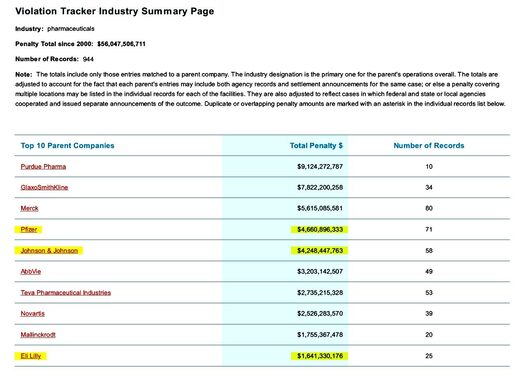Click the Number of Records column header
This screenshot has width=520, height=373.
pyautogui.click(x=429, y=145)
